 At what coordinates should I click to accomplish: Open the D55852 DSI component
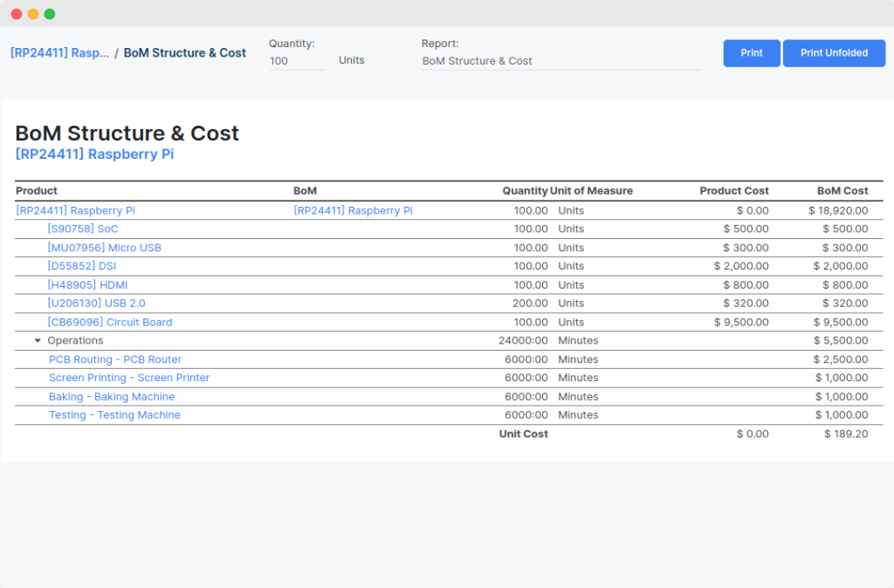pos(81,266)
